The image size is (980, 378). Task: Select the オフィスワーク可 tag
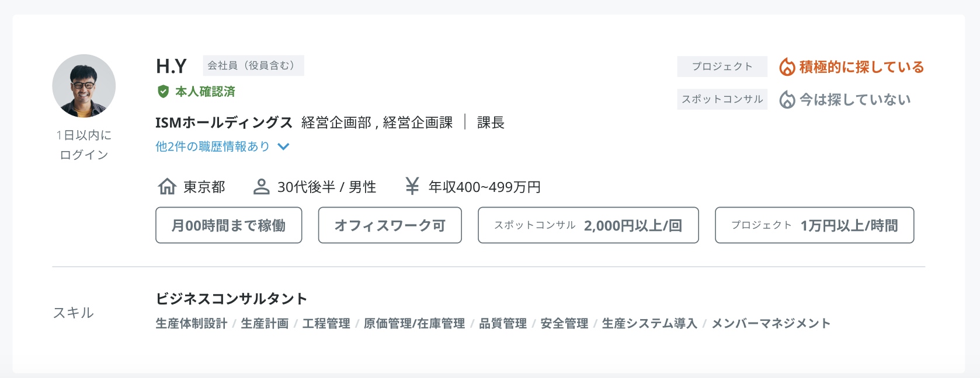pos(390,225)
